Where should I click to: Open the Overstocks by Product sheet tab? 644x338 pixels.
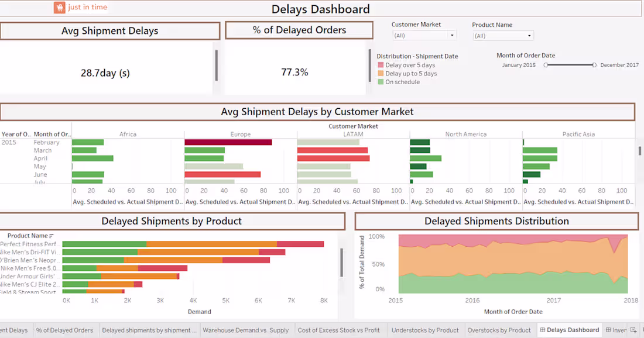499,330
